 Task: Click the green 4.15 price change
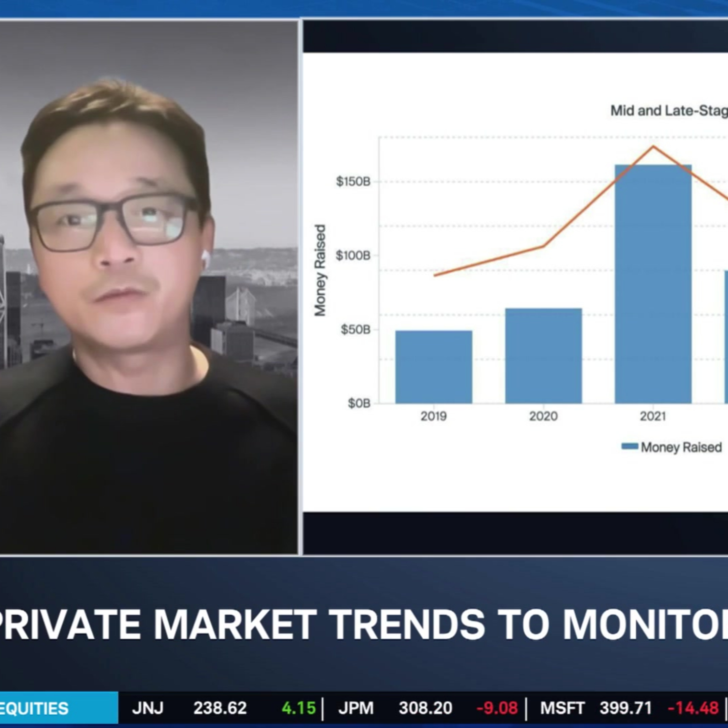(x=298, y=708)
